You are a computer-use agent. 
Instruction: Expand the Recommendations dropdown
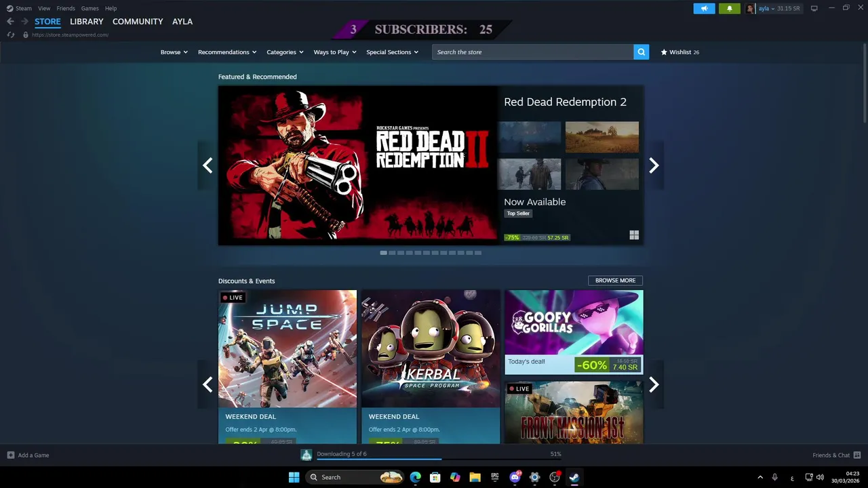pos(227,52)
